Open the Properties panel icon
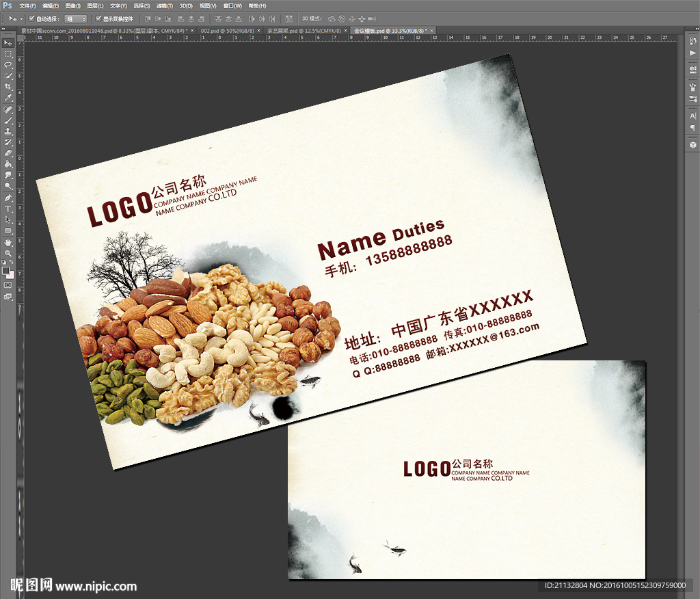Screen dimensions: 700x599 [693, 70]
